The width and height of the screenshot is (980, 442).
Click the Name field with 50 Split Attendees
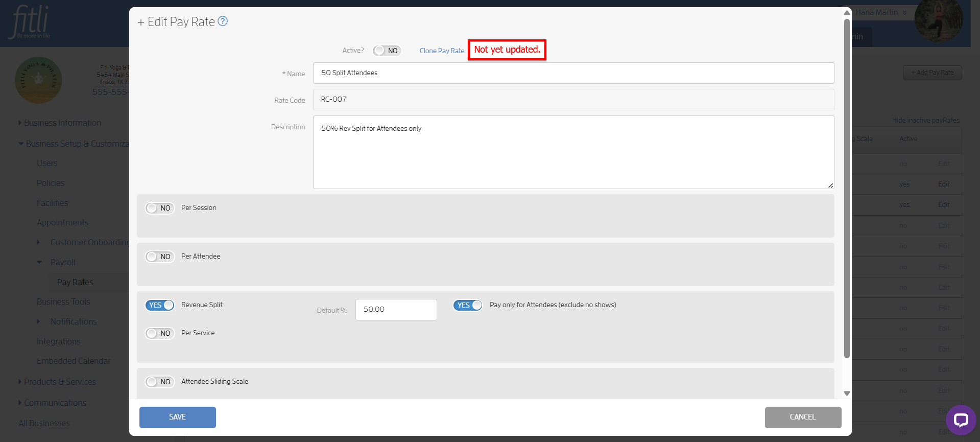click(x=573, y=73)
